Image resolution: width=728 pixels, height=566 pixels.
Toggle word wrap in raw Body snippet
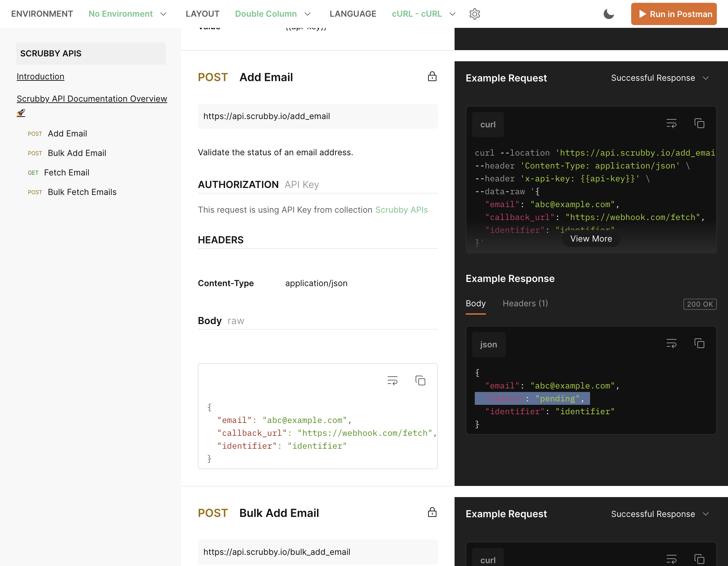[392, 380]
